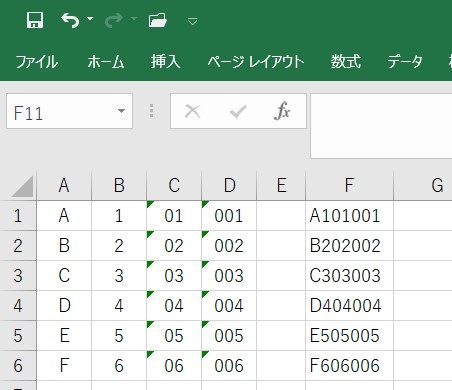This screenshot has width=452, height=390.
Task: Open the 挿入 ribbon tab
Action: click(165, 61)
